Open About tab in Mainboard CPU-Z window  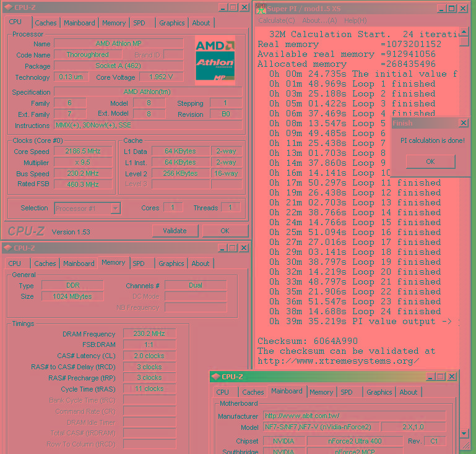point(409,392)
